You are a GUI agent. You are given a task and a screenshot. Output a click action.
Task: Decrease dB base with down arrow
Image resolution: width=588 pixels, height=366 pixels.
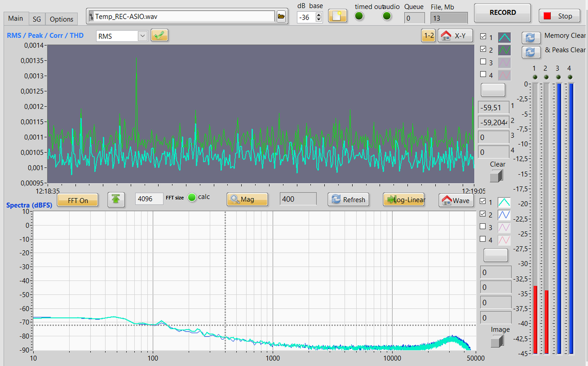(319, 20)
